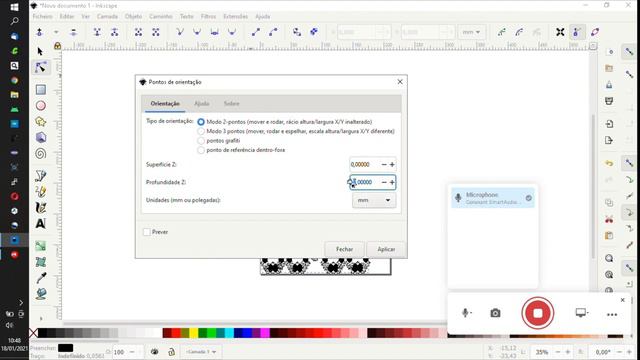Viewport: 640px width, 360px height.
Task: Select the Ellipse circle tool
Action: [40, 106]
